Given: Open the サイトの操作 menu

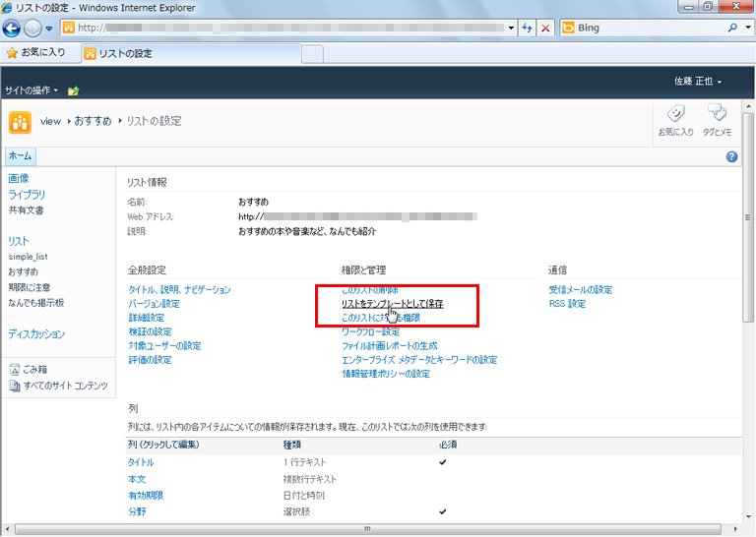Looking at the screenshot, I should pyautogui.click(x=31, y=90).
